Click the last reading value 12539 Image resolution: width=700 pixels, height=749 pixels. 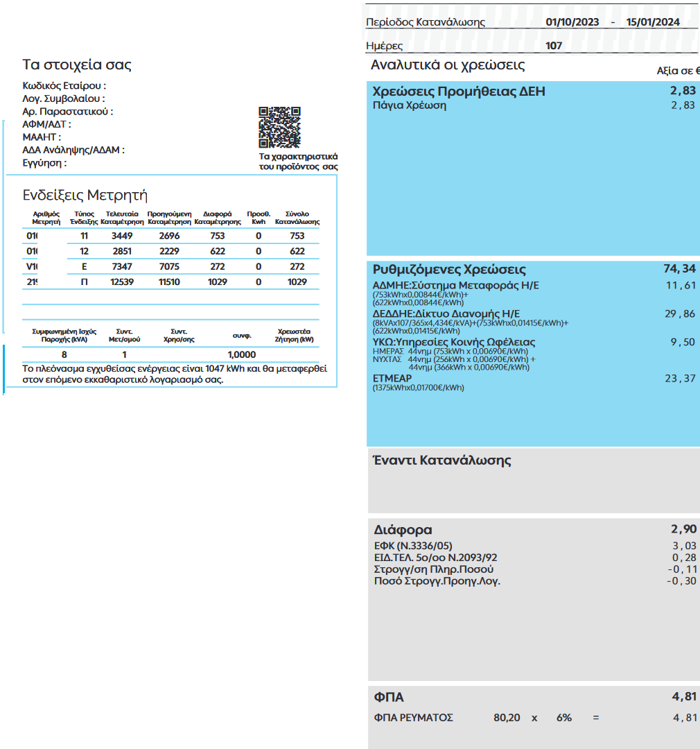tap(122, 282)
